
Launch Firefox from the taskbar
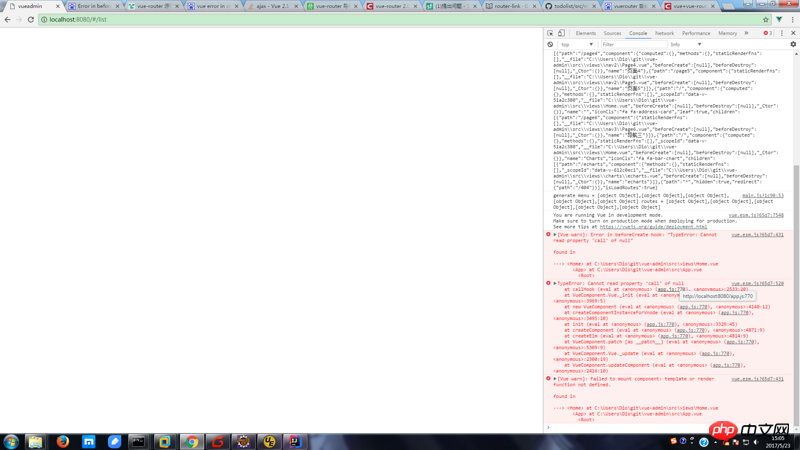coord(63,442)
